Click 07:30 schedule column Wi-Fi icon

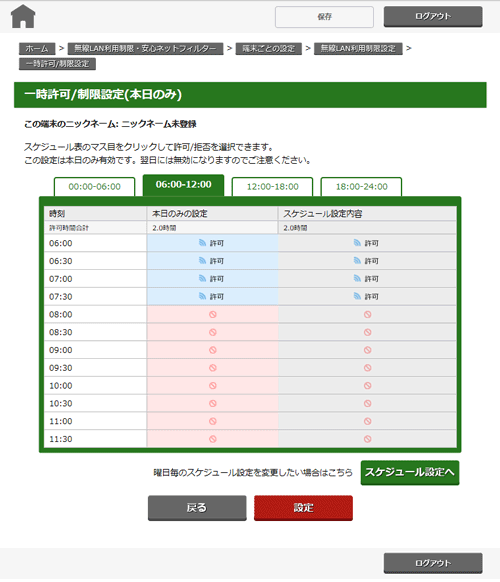[357, 296]
